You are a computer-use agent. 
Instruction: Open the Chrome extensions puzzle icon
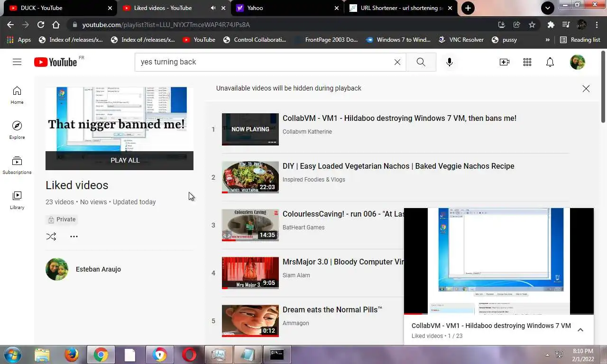coord(551,25)
